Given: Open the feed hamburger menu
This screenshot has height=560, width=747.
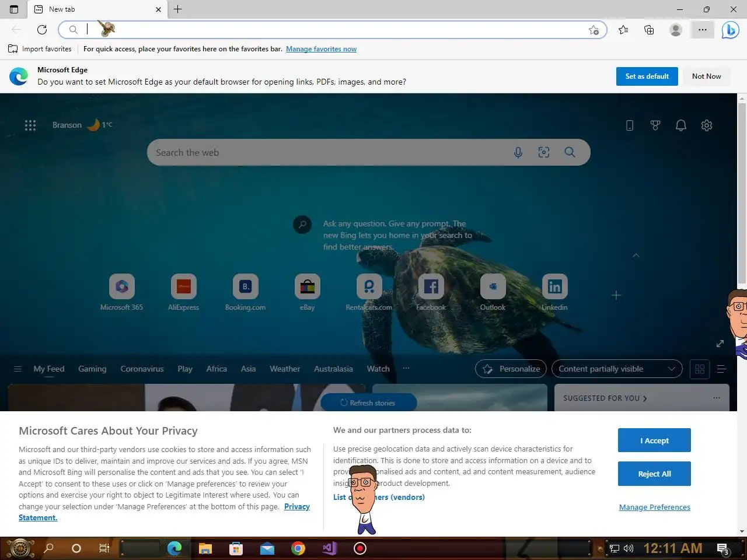Looking at the screenshot, I should click(x=18, y=369).
